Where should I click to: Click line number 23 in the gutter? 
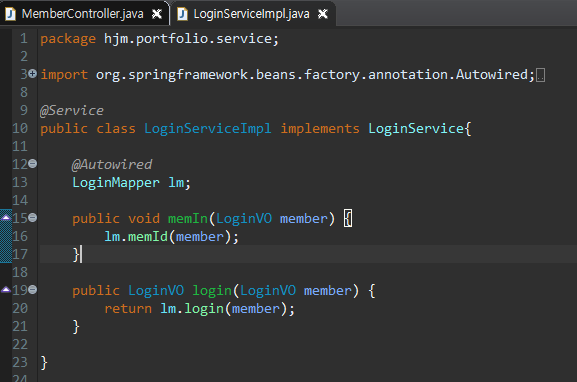point(20,362)
